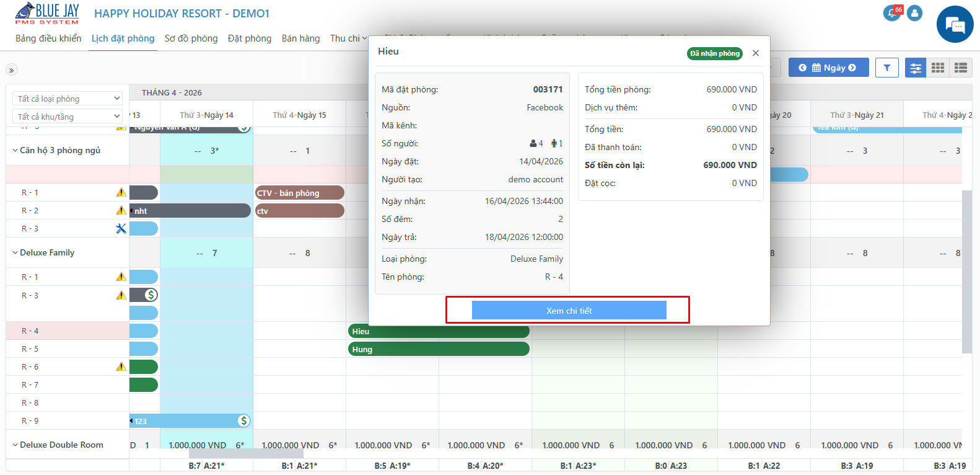The width and height of the screenshot is (980, 475).
Task: Open the nht booking bar
Action: pyautogui.click(x=190, y=211)
